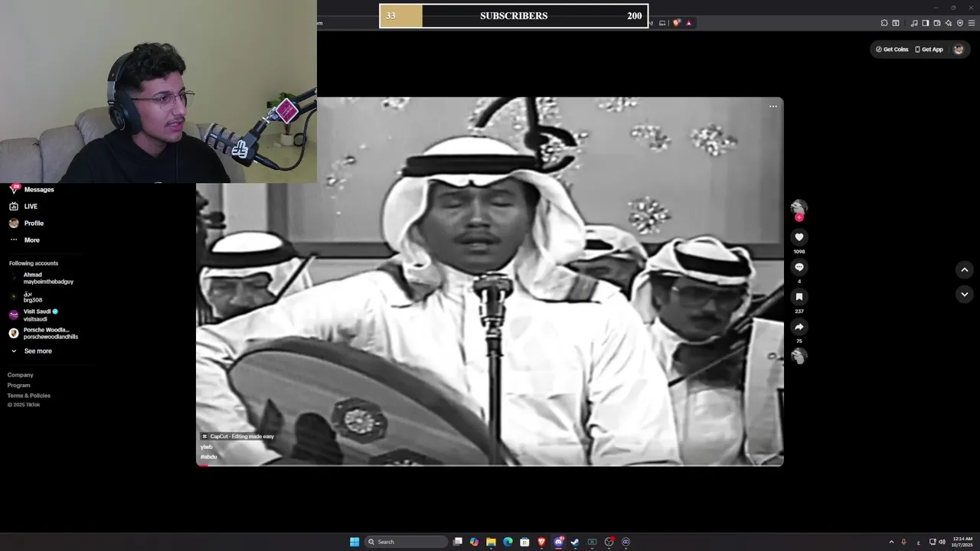
Task: Open Brave browser from the taskbar
Action: tap(541, 542)
